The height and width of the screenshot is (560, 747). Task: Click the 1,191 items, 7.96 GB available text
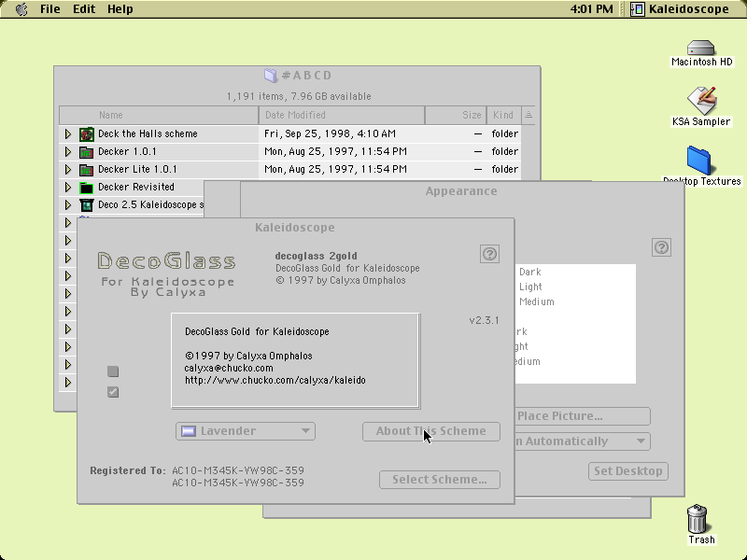(x=299, y=96)
